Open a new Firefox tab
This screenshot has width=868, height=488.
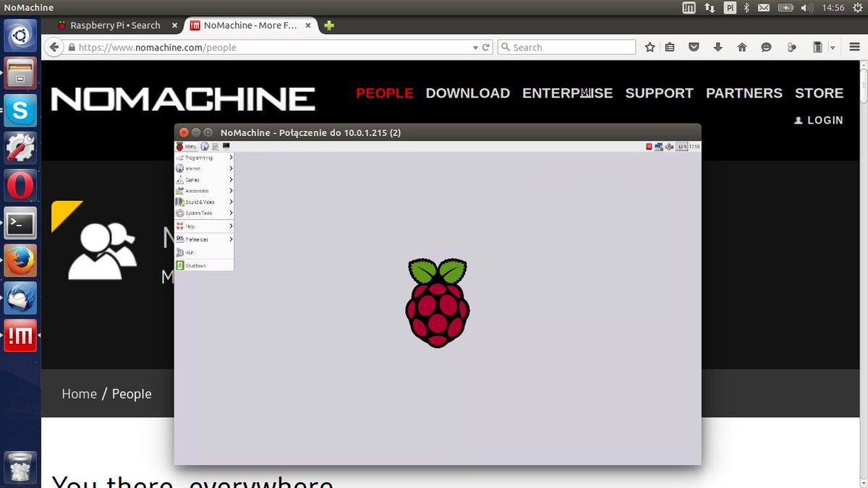point(329,25)
